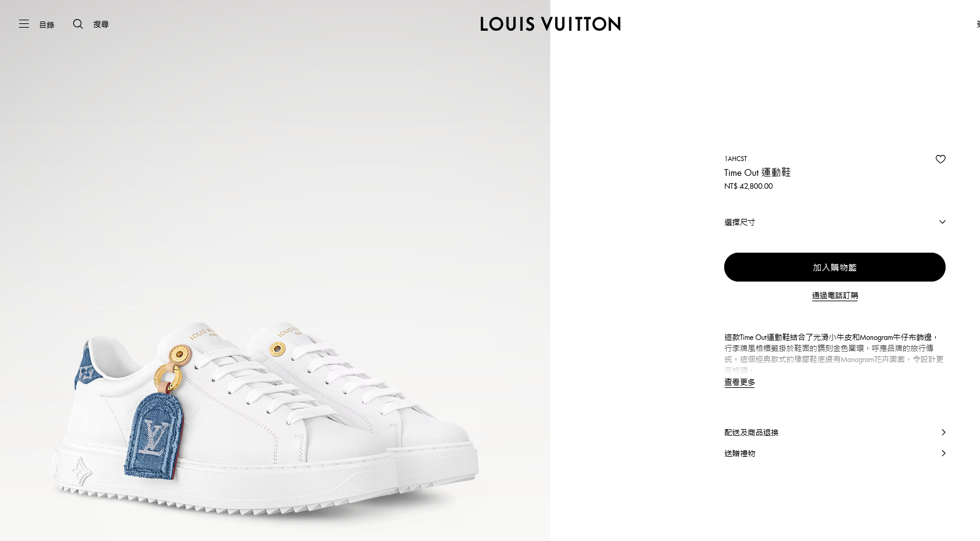Click the arrow next to 送贈禮物

943,453
